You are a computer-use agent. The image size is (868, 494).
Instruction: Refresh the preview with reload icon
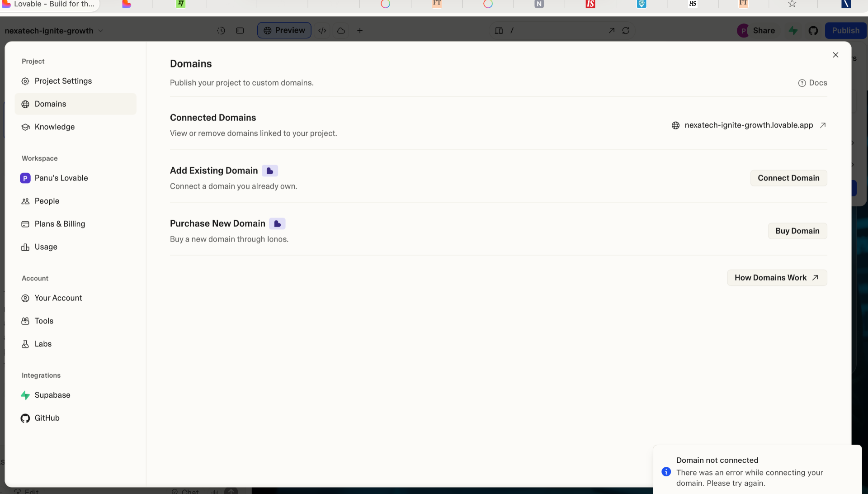(x=626, y=31)
